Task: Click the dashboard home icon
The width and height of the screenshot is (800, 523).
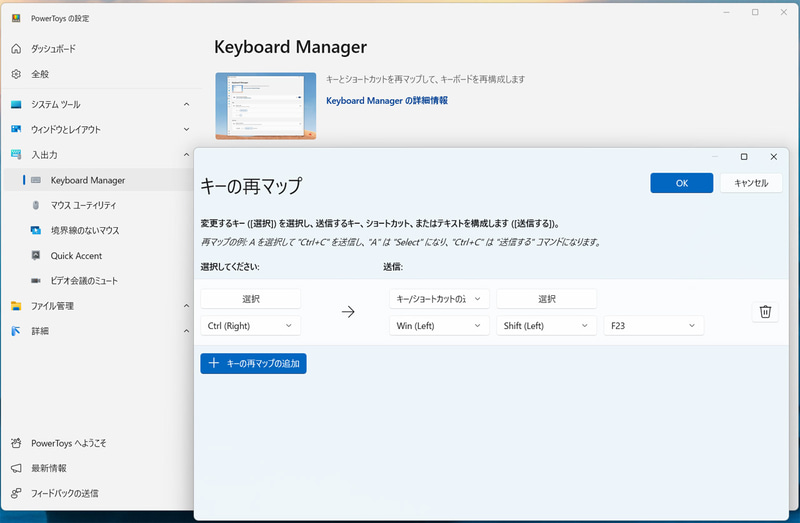Action: point(16,48)
